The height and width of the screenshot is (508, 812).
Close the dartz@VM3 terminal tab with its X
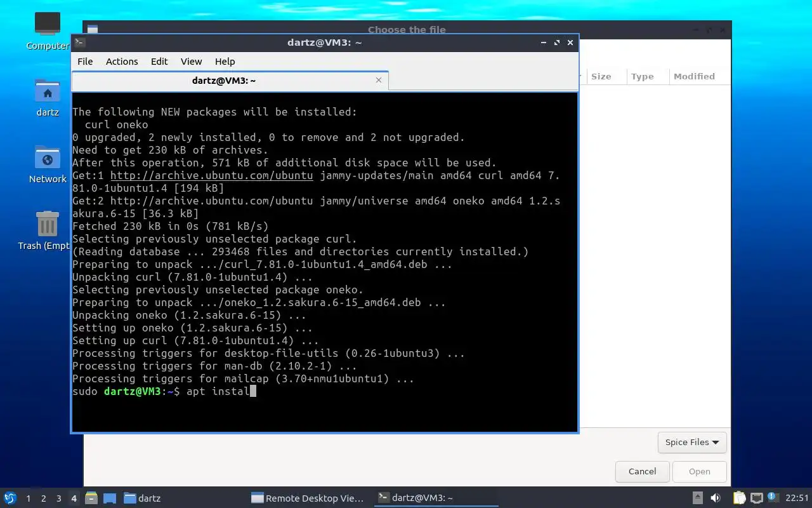tap(379, 80)
